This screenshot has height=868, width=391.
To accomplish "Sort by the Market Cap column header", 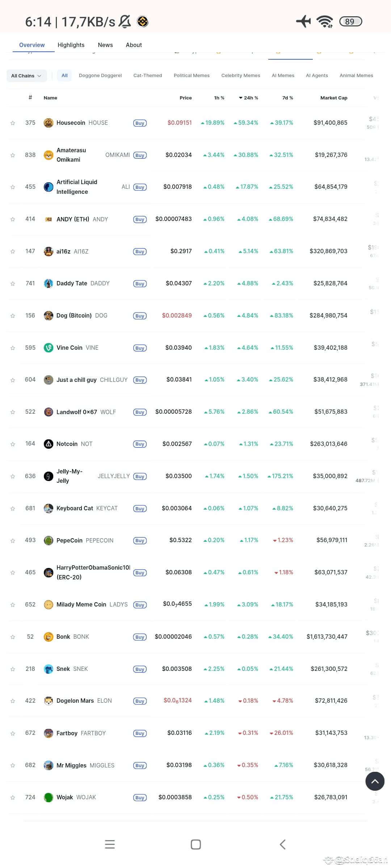I will pyautogui.click(x=333, y=98).
